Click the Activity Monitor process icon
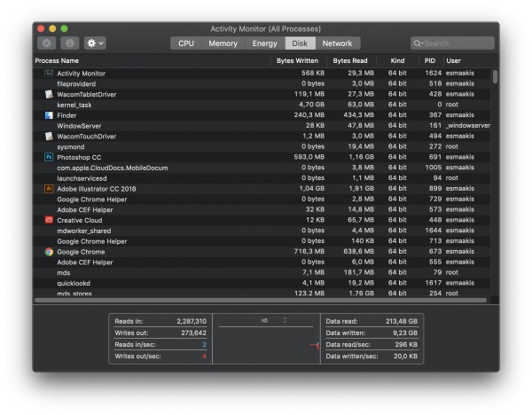This screenshot has width=532, height=415. click(x=49, y=73)
